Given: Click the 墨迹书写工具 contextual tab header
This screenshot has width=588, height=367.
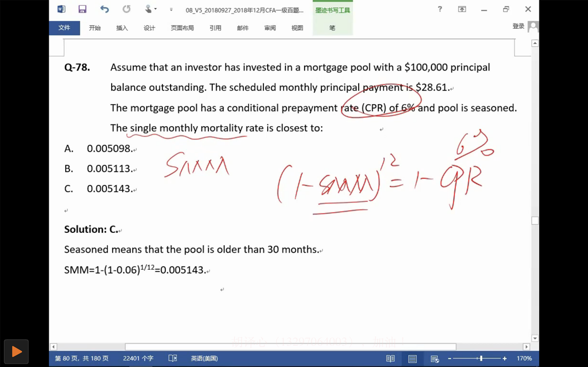Looking at the screenshot, I should pyautogui.click(x=332, y=10).
